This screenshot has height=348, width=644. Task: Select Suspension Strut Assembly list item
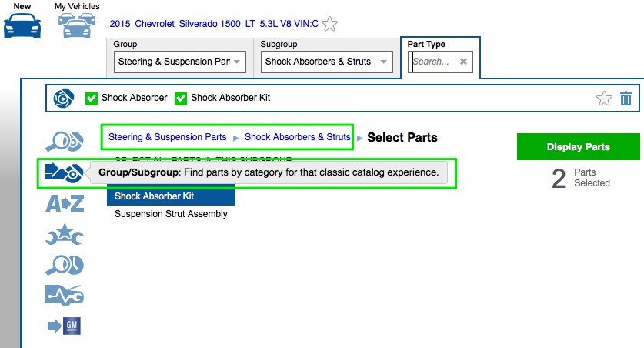coord(171,214)
